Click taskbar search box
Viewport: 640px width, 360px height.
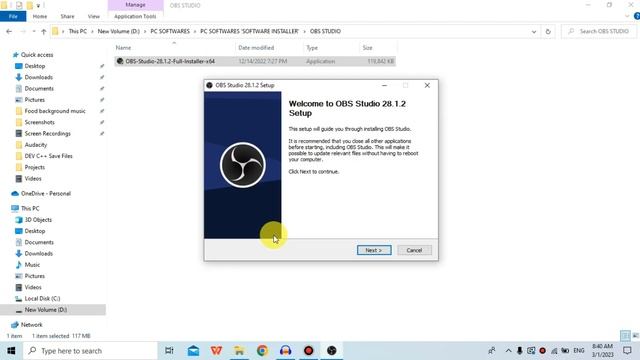(90, 351)
